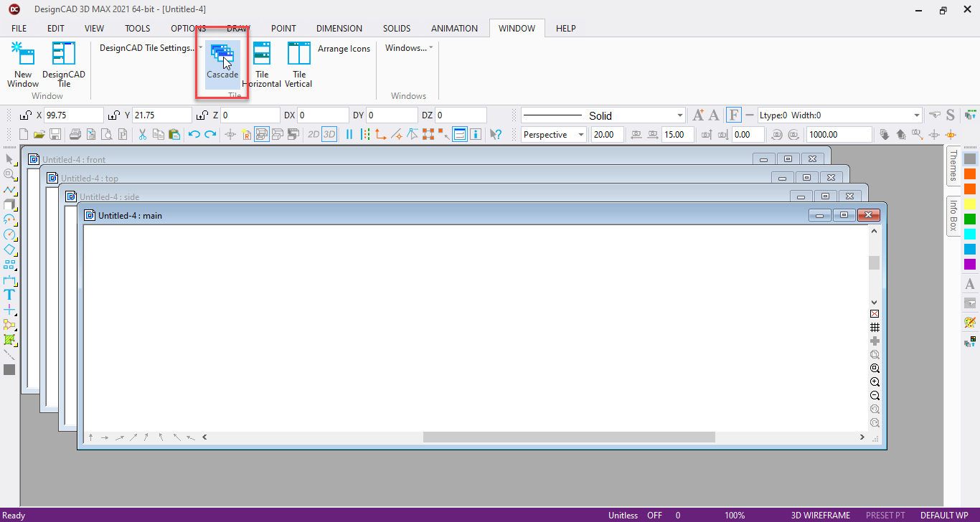Pick the polyline Line tool in left toolbox
The height and width of the screenshot is (522, 980).
point(9,189)
